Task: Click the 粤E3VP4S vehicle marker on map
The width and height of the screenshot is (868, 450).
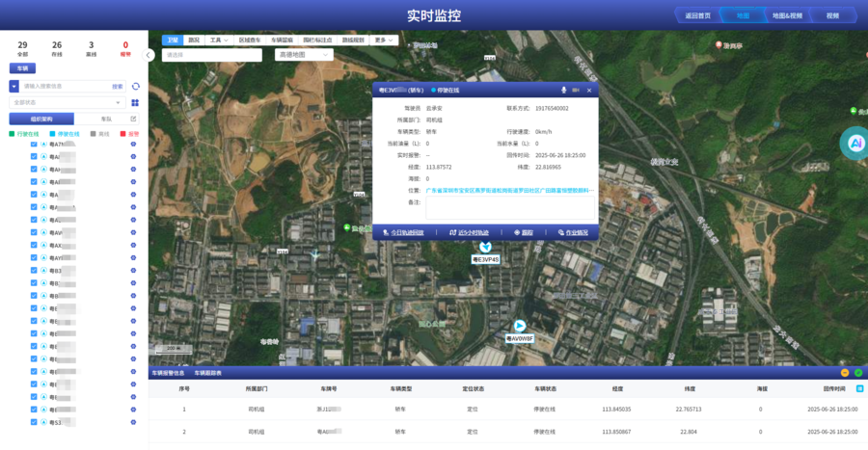Action: click(x=485, y=247)
